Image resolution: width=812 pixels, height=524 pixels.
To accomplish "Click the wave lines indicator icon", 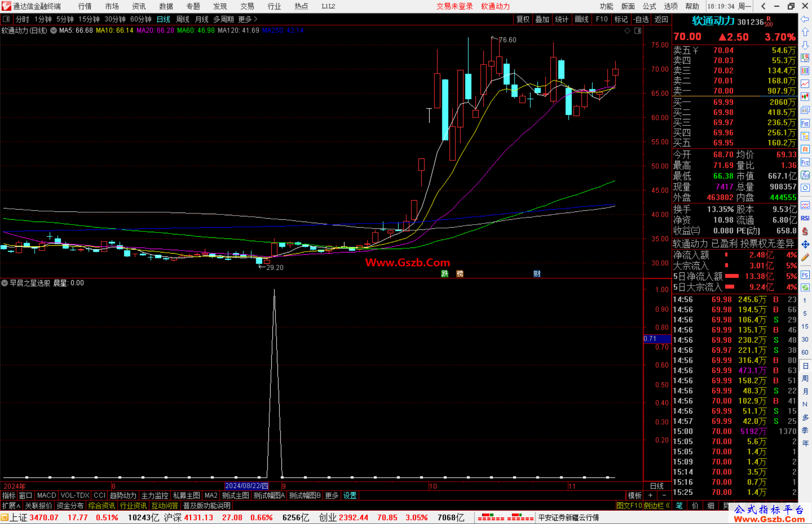I will pos(805,205).
